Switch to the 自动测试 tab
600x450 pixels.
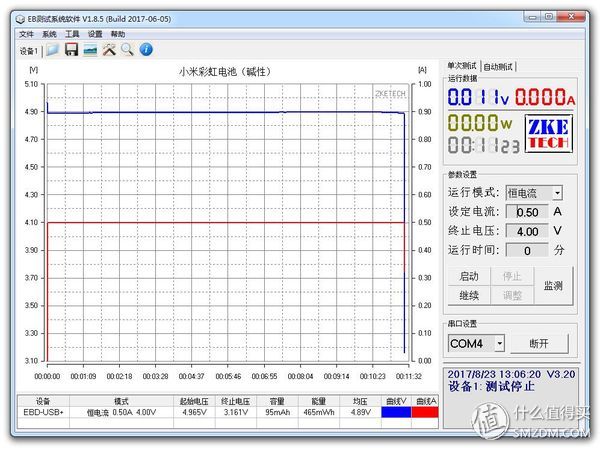(x=498, y=67)
